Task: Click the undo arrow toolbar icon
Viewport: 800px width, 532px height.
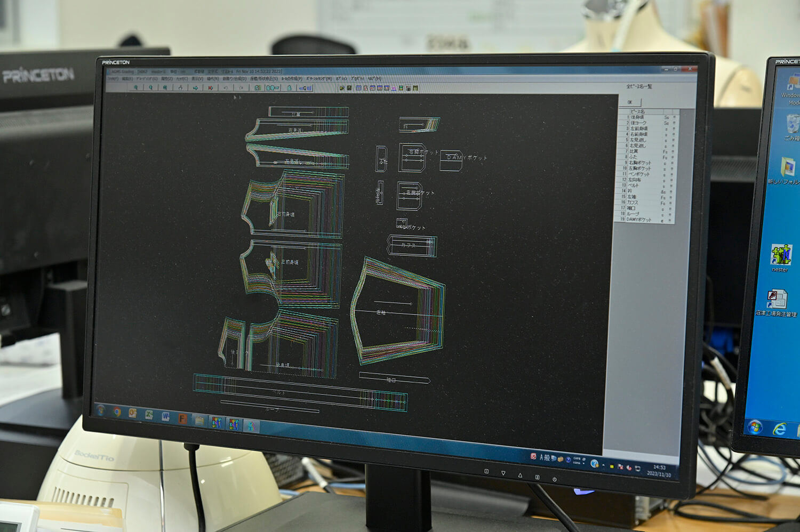Action: coord(226,88)
